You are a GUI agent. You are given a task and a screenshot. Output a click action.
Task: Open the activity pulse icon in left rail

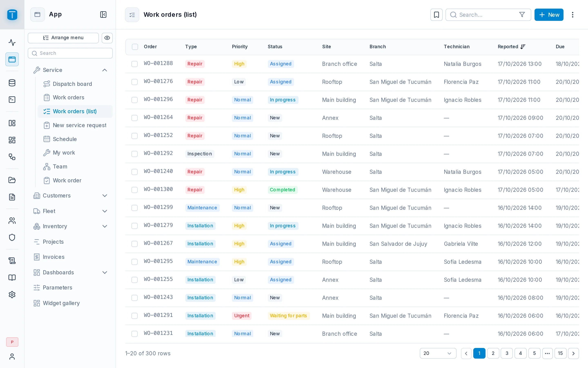tap(12, 43)
